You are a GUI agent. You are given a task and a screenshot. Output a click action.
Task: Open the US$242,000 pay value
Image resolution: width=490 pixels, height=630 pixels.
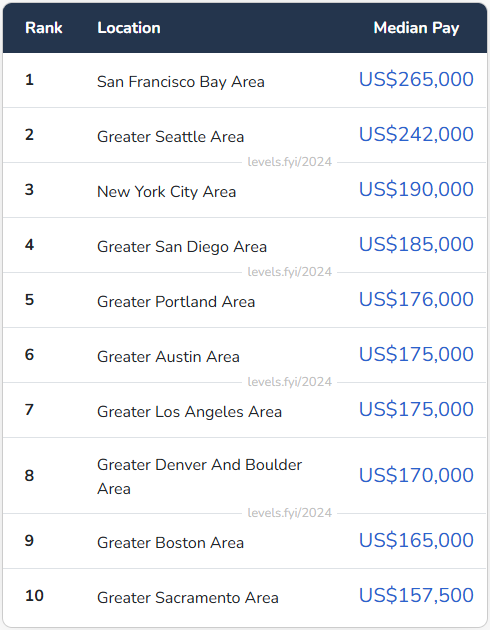[x=416, y=135]
